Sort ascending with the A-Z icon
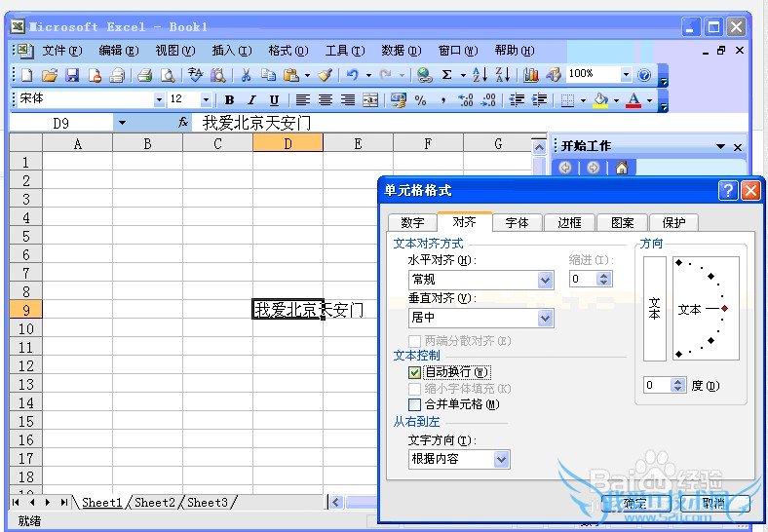 (480, 75)
